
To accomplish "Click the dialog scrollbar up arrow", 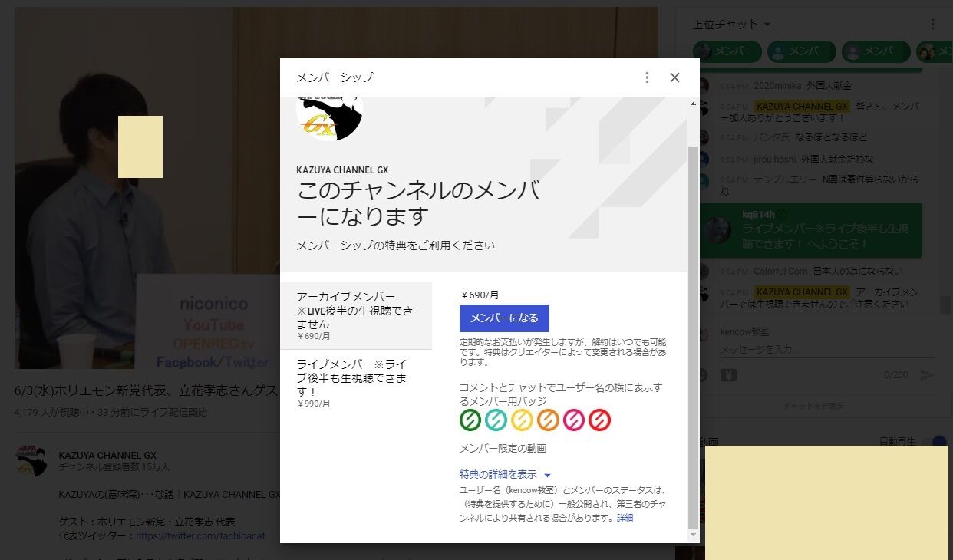I will (694, 103).
